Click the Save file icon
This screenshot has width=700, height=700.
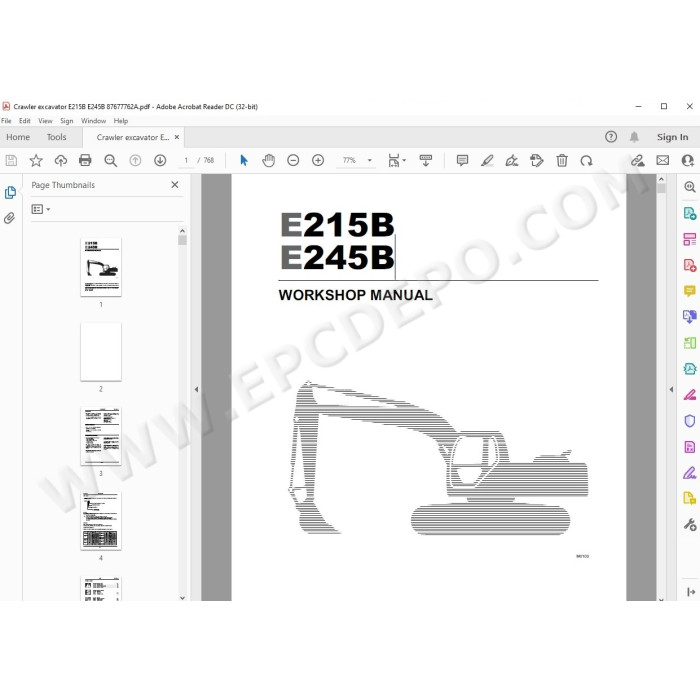click(x=11, y=160)
